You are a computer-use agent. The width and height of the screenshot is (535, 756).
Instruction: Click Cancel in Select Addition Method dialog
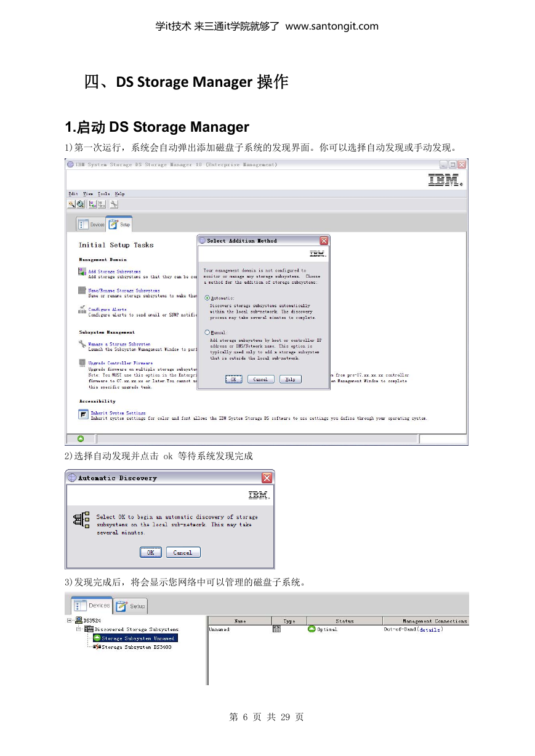(x=260, y=379)
